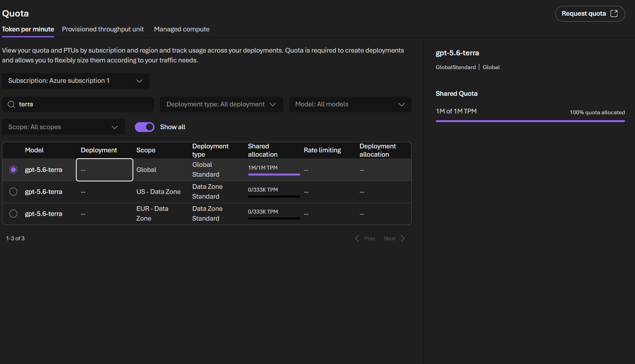The image size is (635, 364).
Task: Select the EUR - Data Zone row radio button
Action: click(13, 214)
